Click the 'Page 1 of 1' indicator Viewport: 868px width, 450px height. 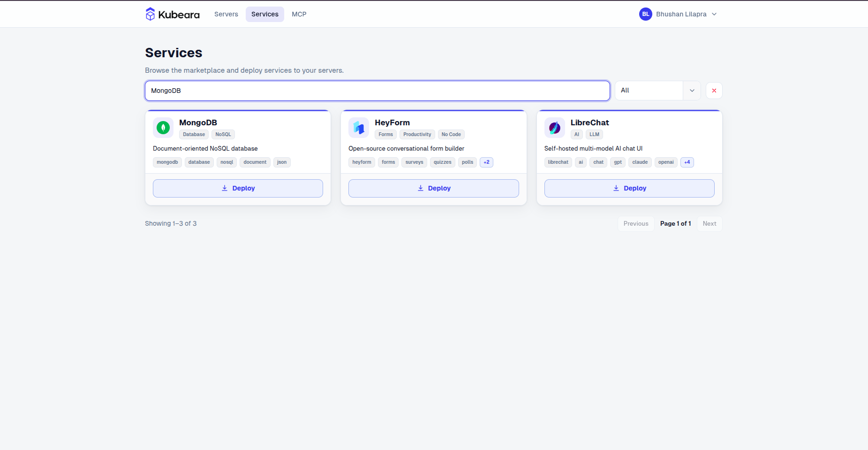pyautogui.click(x=676, y=224)
